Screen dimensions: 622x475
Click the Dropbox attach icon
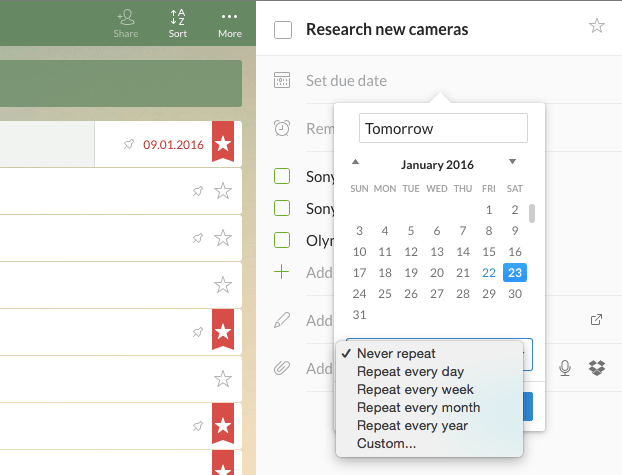tap(597, 368)
